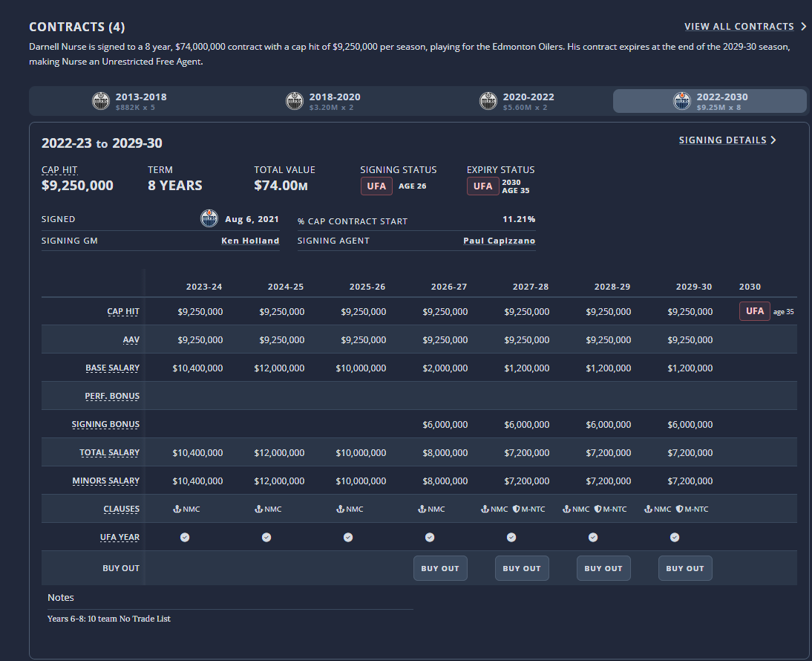The image size is (812, 661).
Task: Click the NMC anchor icon for 2027-28
Action: point(485,509)
